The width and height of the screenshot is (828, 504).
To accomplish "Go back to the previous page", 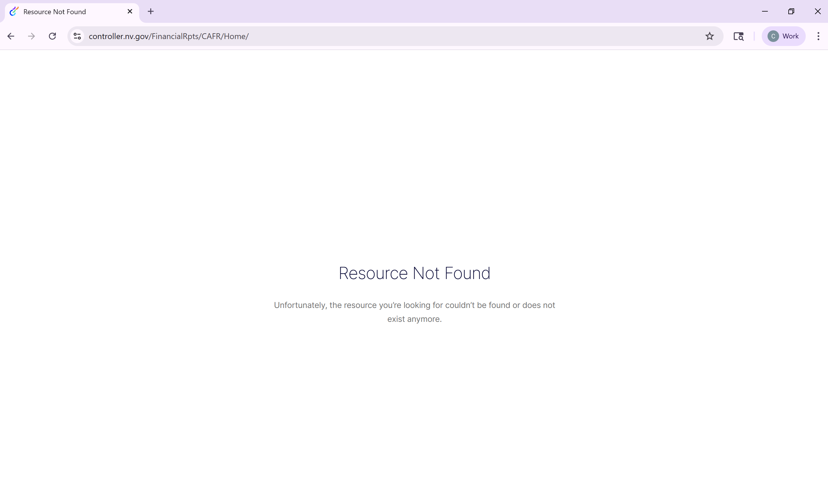I will (11, 36).
